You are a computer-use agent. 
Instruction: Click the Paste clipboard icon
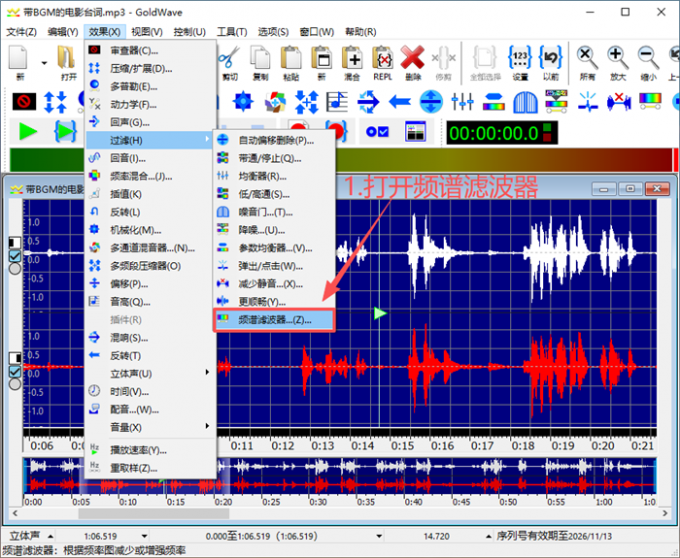pos(291,58)
